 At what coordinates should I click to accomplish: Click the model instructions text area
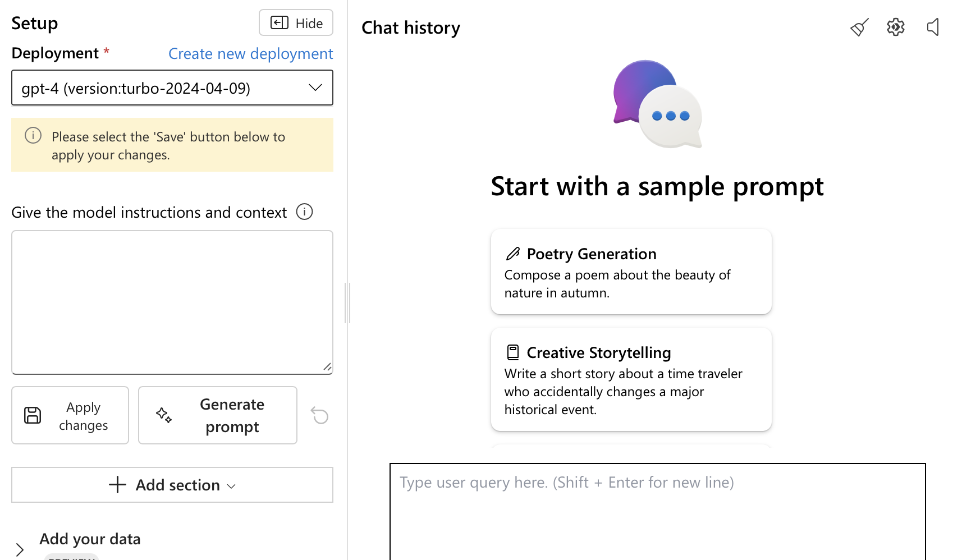(x=172, y=302)
